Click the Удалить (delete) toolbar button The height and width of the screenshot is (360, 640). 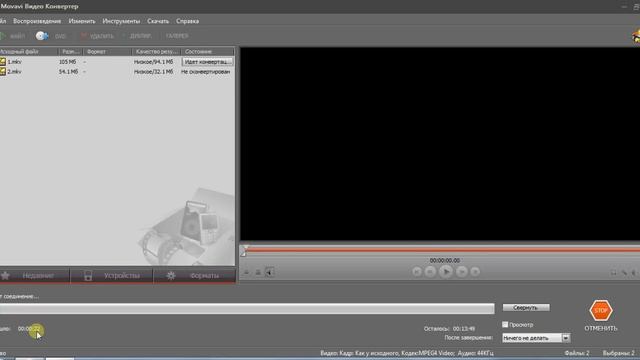pyautogui.click(x=97, y=36)
